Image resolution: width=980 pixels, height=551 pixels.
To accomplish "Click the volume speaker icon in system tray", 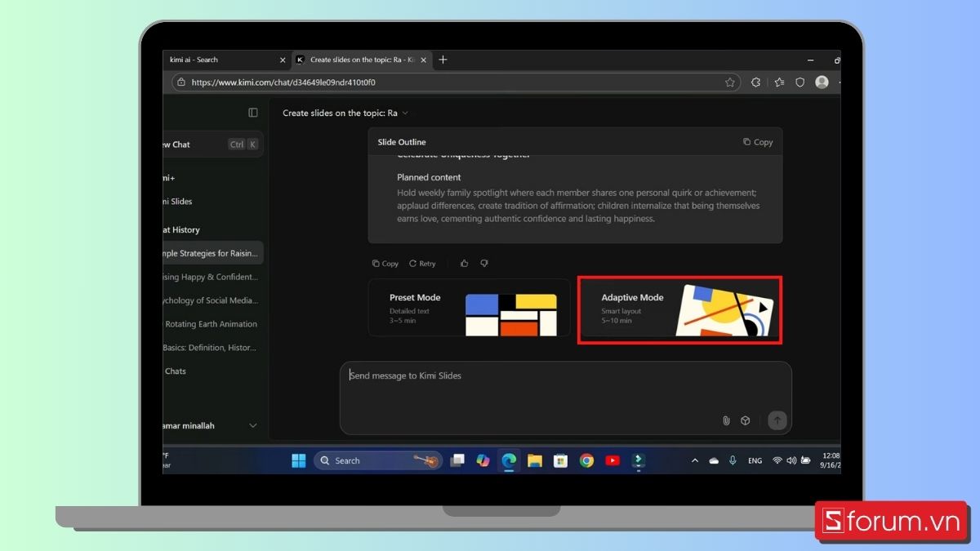I will [x=791, y=460].
